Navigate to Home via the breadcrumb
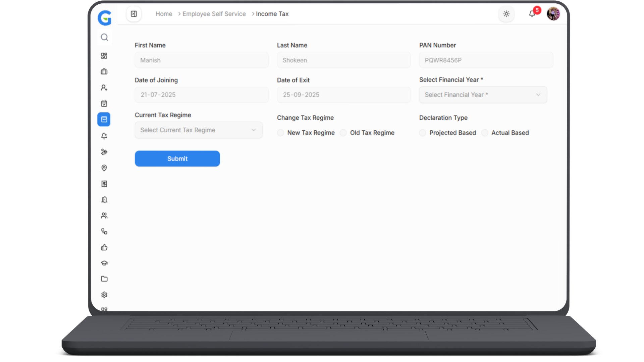This screenshot has height=362, width=644. coord(164,14)
